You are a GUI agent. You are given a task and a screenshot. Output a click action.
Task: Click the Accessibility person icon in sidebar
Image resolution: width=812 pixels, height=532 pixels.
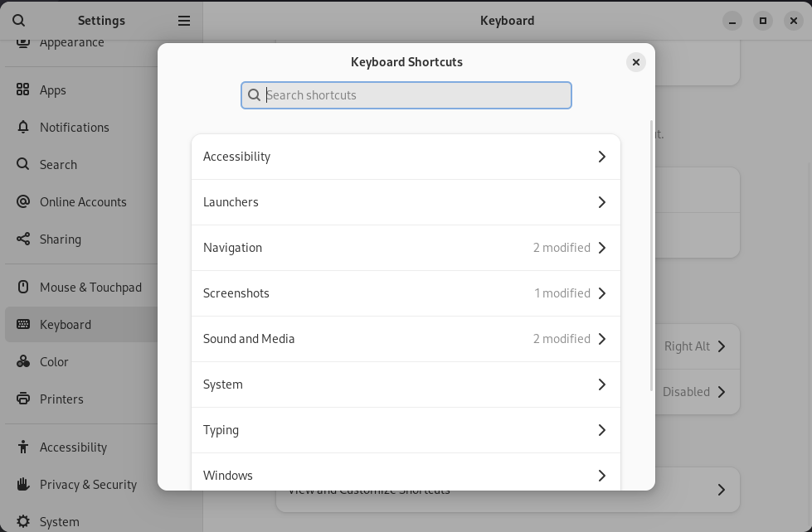point(22,447)
